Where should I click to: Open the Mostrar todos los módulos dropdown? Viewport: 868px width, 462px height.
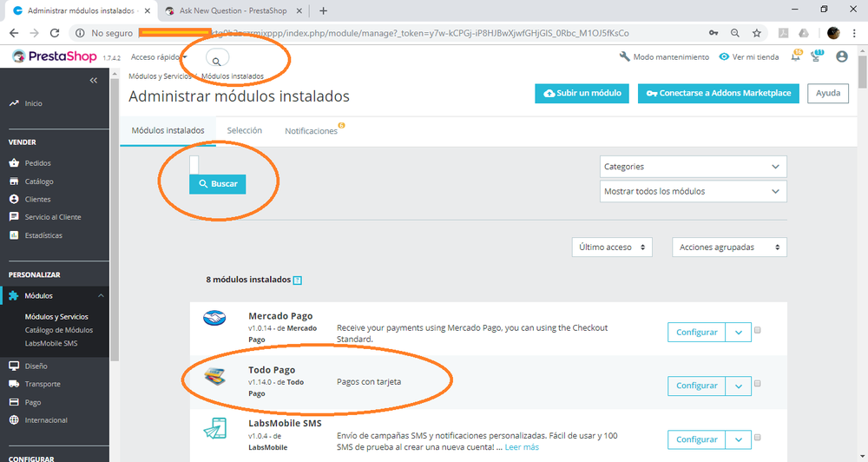pos(693,192)
